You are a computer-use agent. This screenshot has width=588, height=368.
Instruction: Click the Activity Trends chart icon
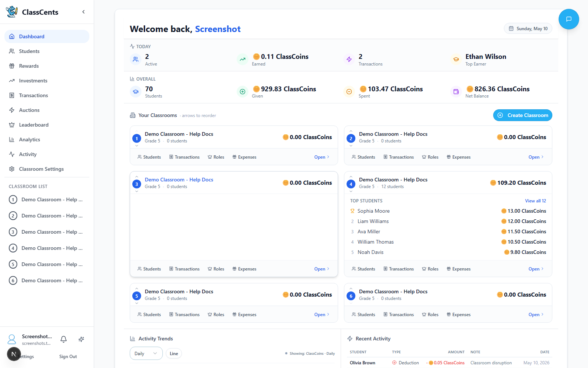pyautogui.click(x=133, y=339)
